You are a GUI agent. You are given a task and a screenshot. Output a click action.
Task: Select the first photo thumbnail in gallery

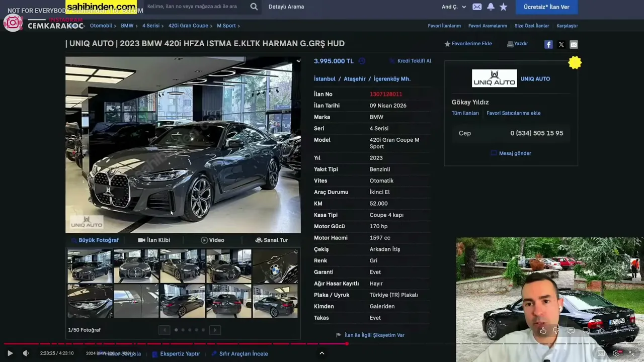pos(90,266)
